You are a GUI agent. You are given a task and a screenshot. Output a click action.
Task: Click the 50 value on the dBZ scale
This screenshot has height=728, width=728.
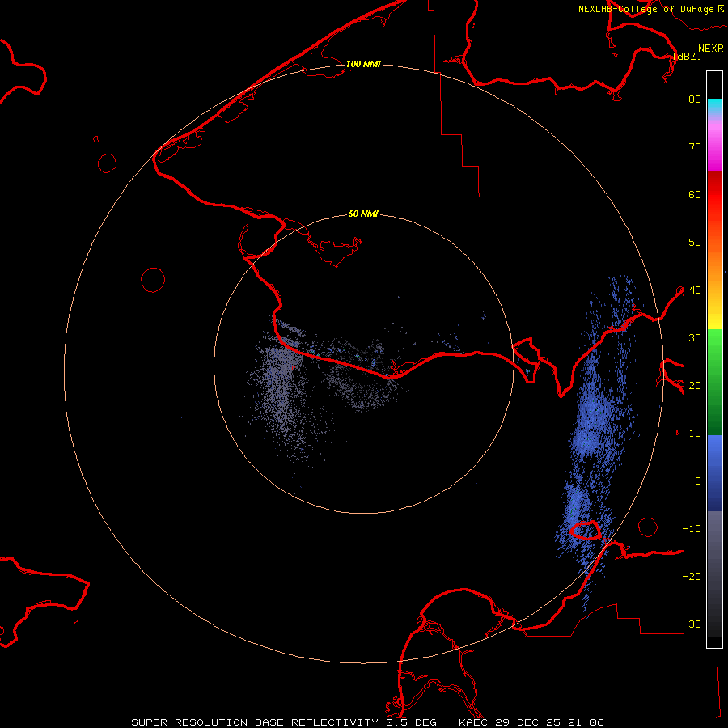(695, 243)
